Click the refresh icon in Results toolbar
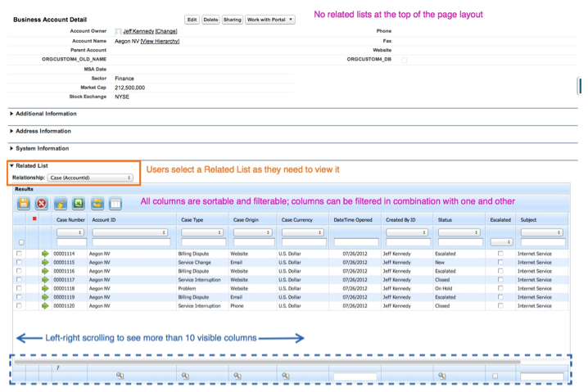The width and height of the screenshot is (588, 392). coord(97,203)
